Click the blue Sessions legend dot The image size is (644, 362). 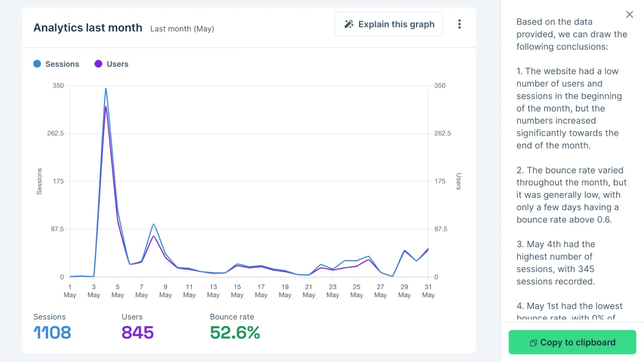[37, 64]
